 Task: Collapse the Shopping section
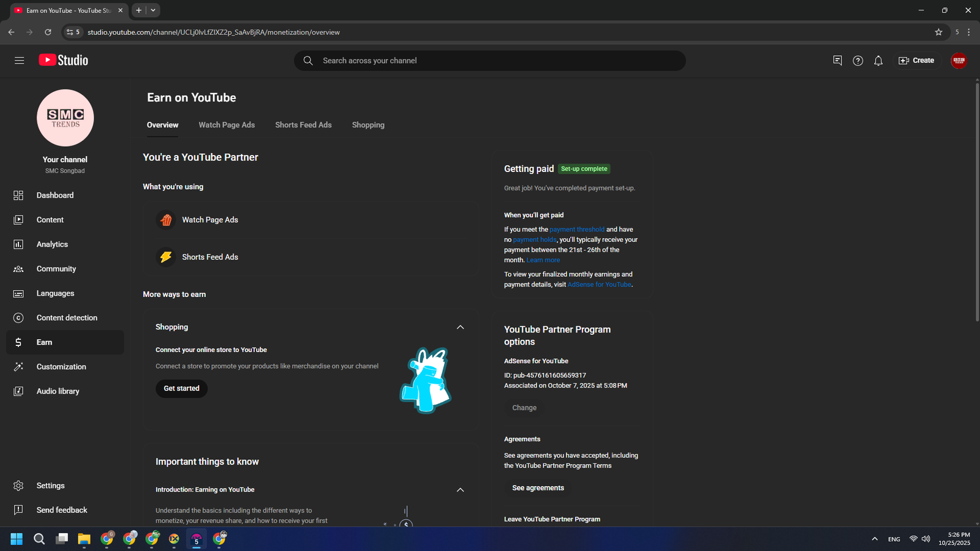tap(461, 327)
